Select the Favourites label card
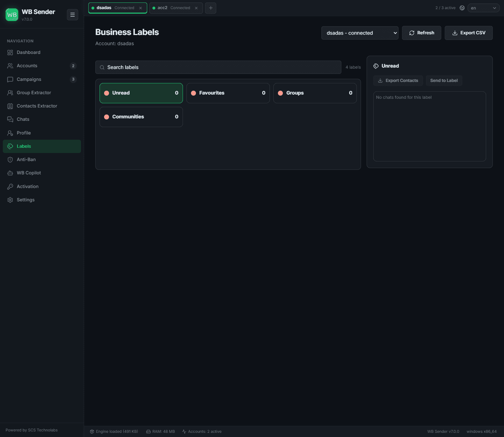 point(228,93)
